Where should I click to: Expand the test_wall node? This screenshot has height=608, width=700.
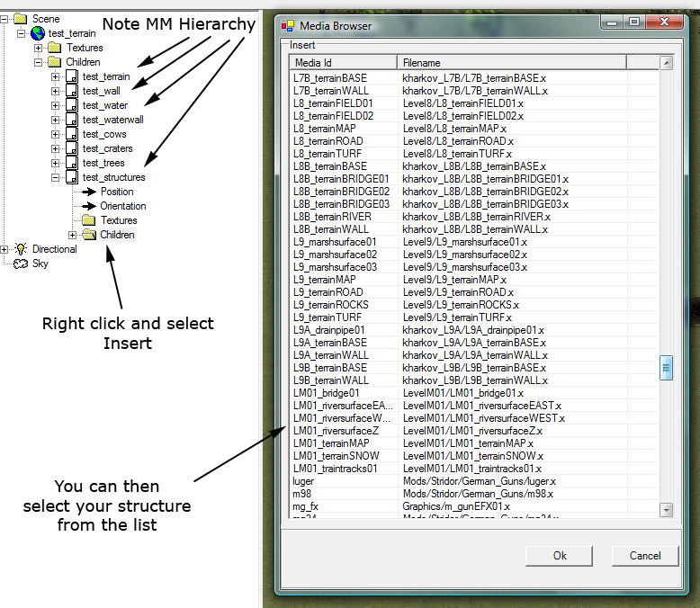click(56, 91)
